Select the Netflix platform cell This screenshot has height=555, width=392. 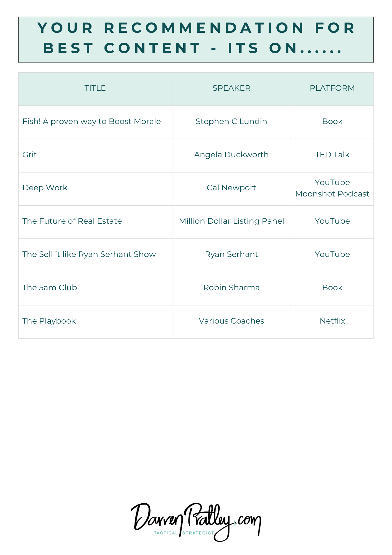point(332,321)
